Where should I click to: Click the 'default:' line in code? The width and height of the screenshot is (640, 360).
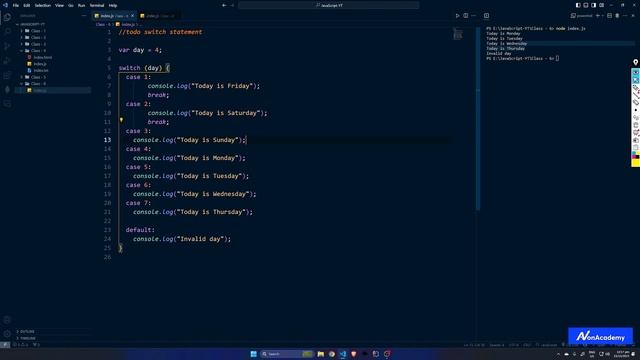point(140,230)
